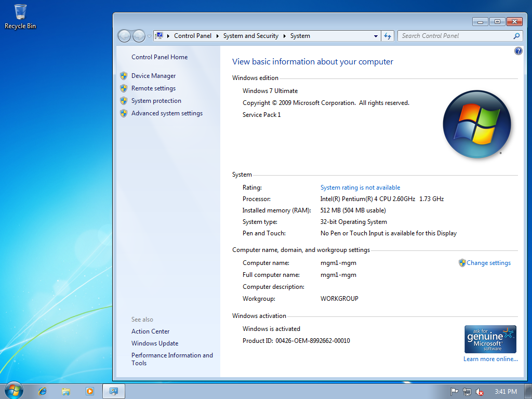Click the shield icon beside Device Manager
The image size is (532, 399).
point(124,75)
